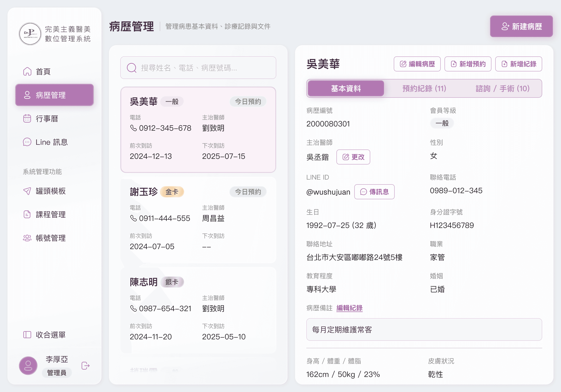
Task: Click the 課程管理 document icon
Action: click(x=27, y=214)
